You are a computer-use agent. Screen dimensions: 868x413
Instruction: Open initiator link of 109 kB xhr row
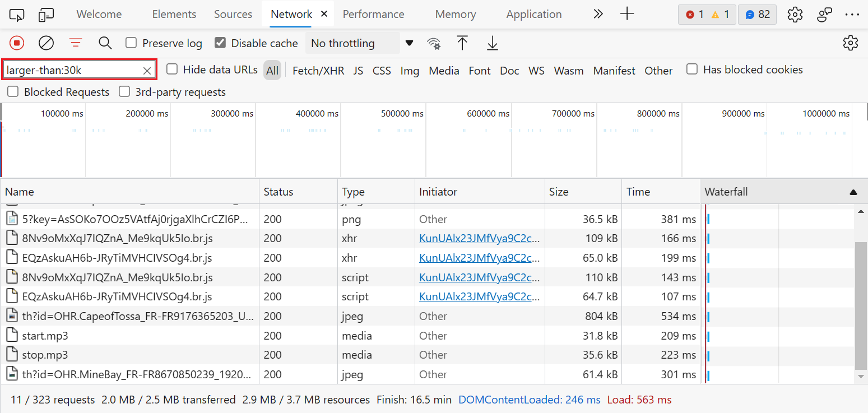pyautogui.click(x=480, y=238)
